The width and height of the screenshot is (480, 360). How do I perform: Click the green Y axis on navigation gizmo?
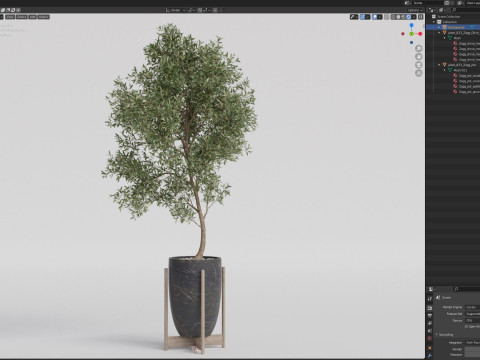click(x=411, y=34)
